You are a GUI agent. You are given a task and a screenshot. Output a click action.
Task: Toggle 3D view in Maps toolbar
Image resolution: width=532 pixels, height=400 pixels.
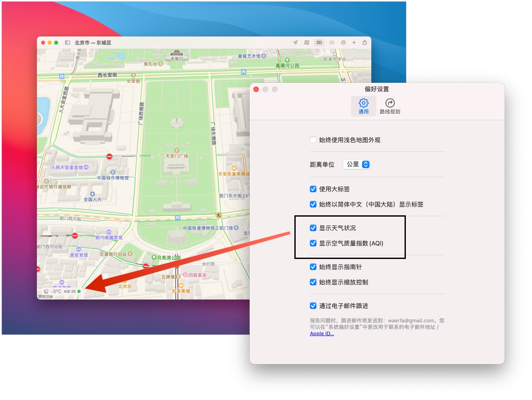tap(319, 43)
